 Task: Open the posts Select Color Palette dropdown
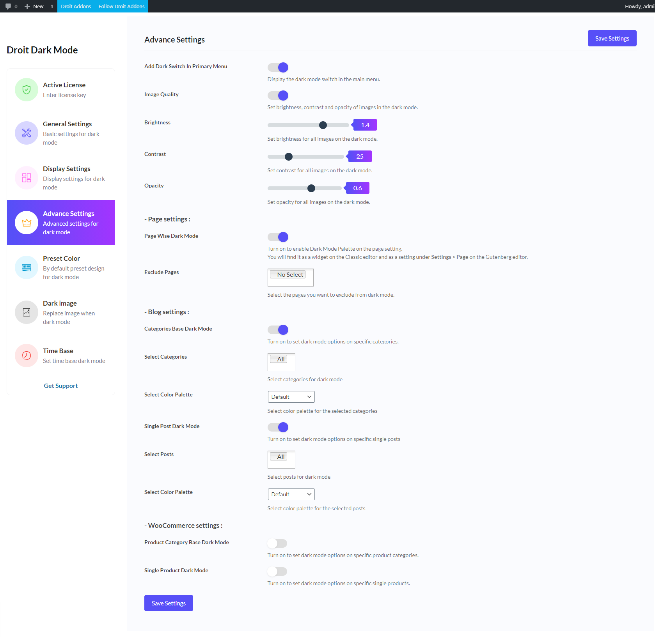pos(291,494)
